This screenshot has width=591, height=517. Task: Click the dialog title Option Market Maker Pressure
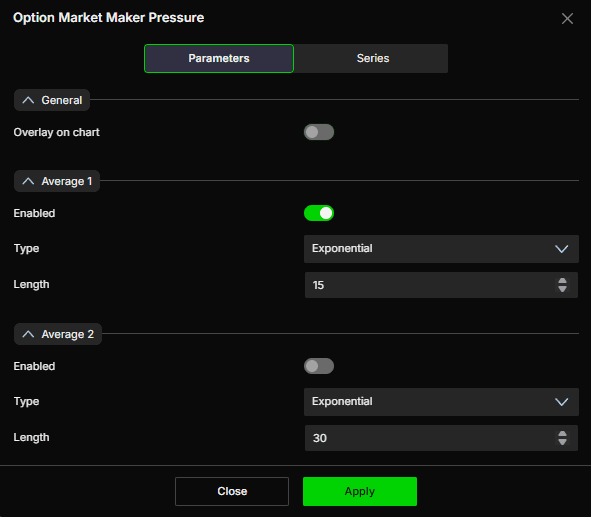click(109, 18)
